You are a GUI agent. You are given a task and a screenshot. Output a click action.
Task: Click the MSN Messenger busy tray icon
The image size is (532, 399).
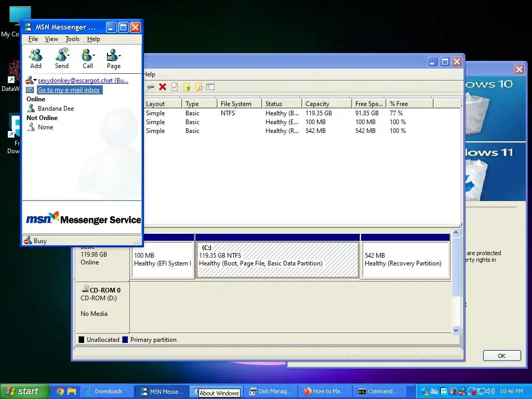(462, 392)
